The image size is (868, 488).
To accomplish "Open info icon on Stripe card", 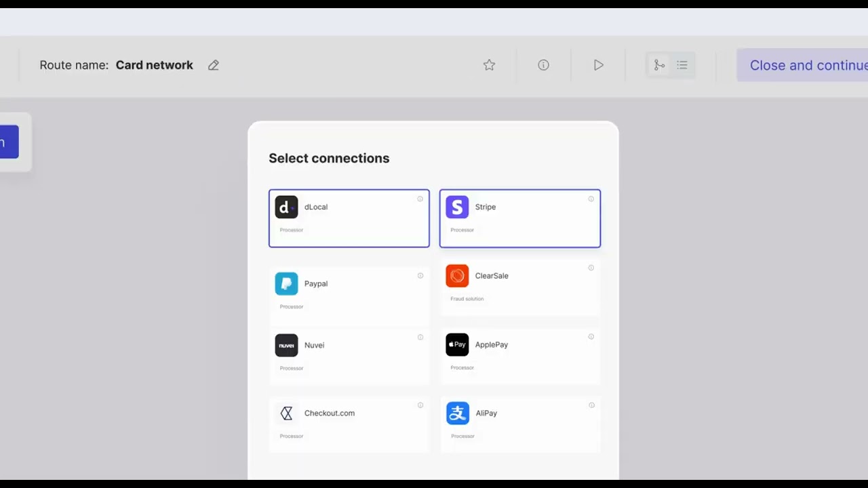I will pyautogui.click(x=591, y=199).
